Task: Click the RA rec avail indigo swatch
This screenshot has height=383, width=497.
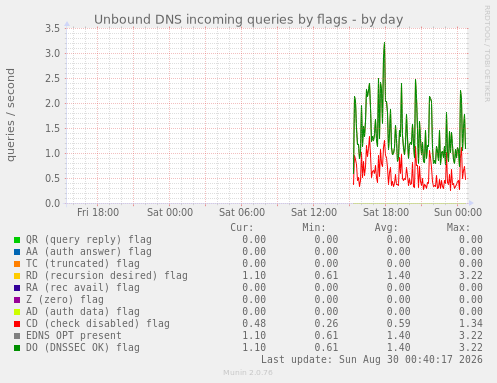Action: coord(17,288)
